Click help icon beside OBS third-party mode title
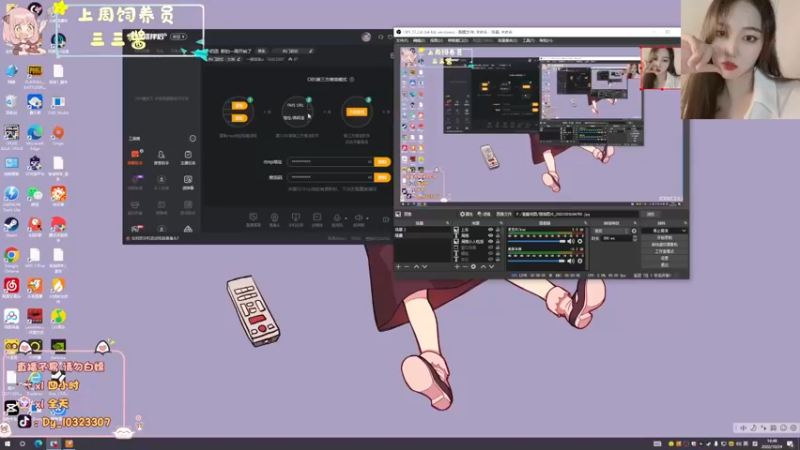This screenshot has width=800, height=450. (352, 80)
